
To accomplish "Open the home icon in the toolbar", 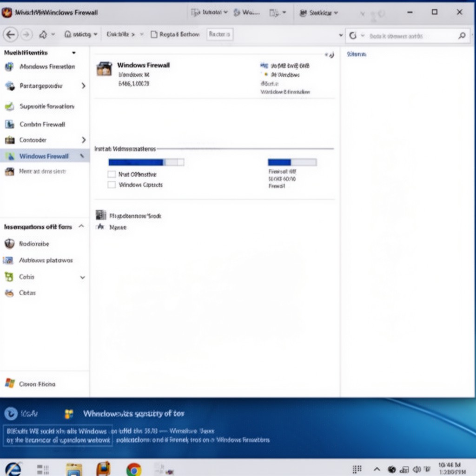I will coord(43,34).
